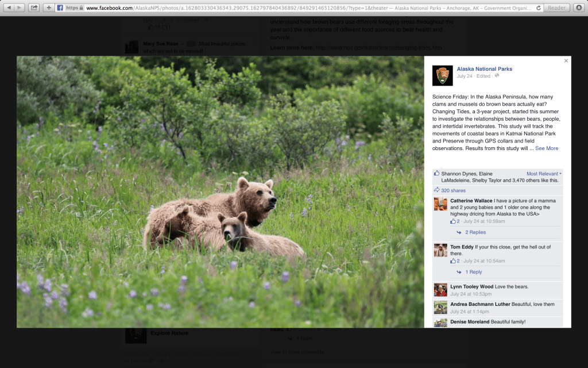Open a new browser tab with the plus button
This screenshot has height=368, width=588.
click(x=49, y=8)
